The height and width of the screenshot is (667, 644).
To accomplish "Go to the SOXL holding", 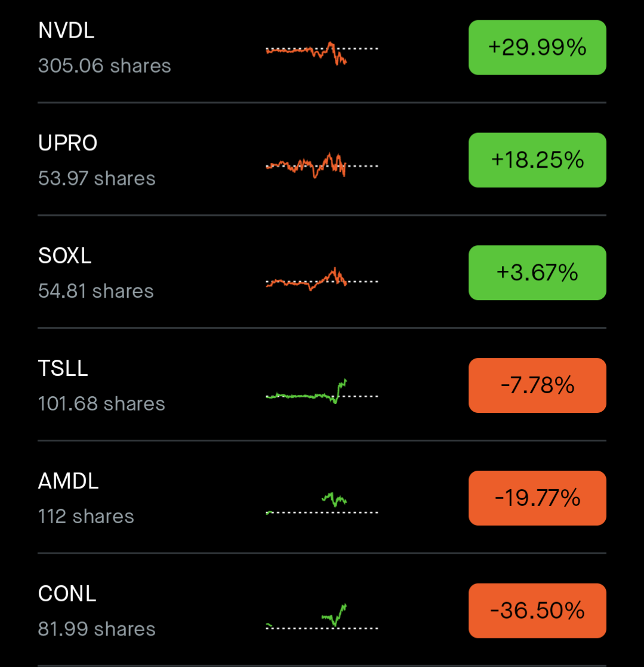I will click(65, 256).
